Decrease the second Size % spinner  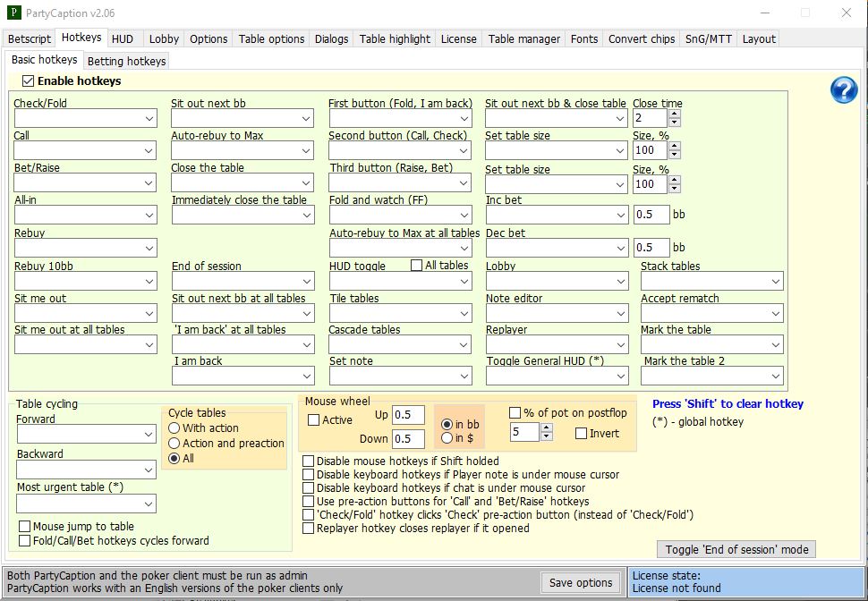[x=674, y=188]
